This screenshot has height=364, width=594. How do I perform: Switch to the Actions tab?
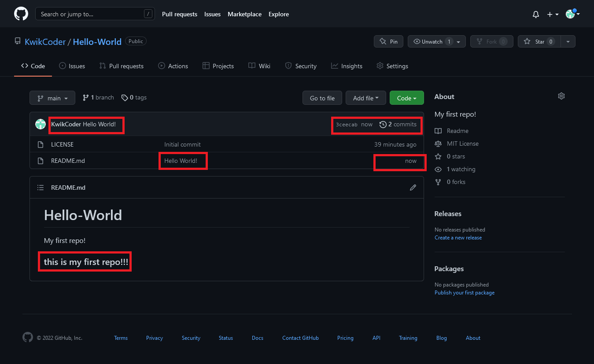pos(173,66)
